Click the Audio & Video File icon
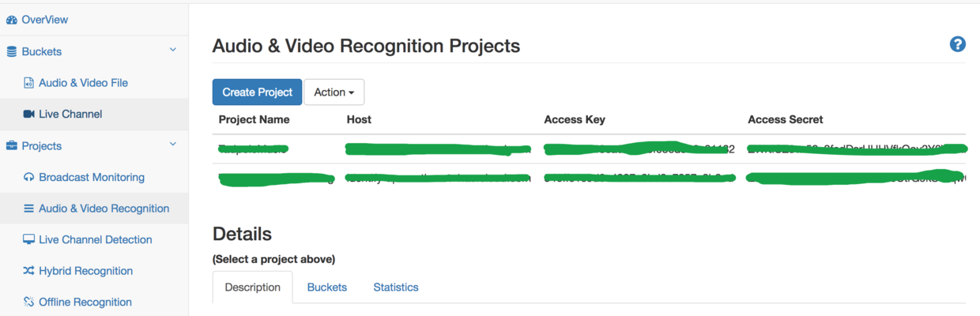Image resolution: width=980 pixels, height=316 pixels. tap(28, 83)
